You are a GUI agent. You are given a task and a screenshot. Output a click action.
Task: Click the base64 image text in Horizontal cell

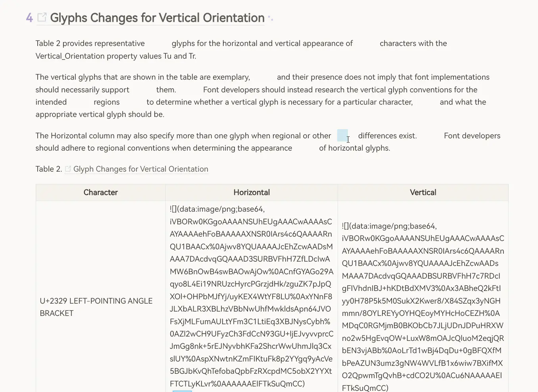click(252, 296)
